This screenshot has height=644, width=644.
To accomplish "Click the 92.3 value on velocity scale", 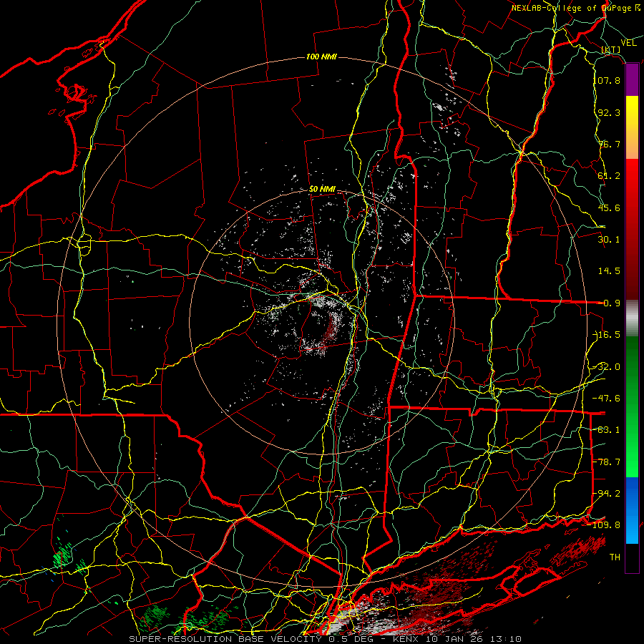I will coord(609,112).
